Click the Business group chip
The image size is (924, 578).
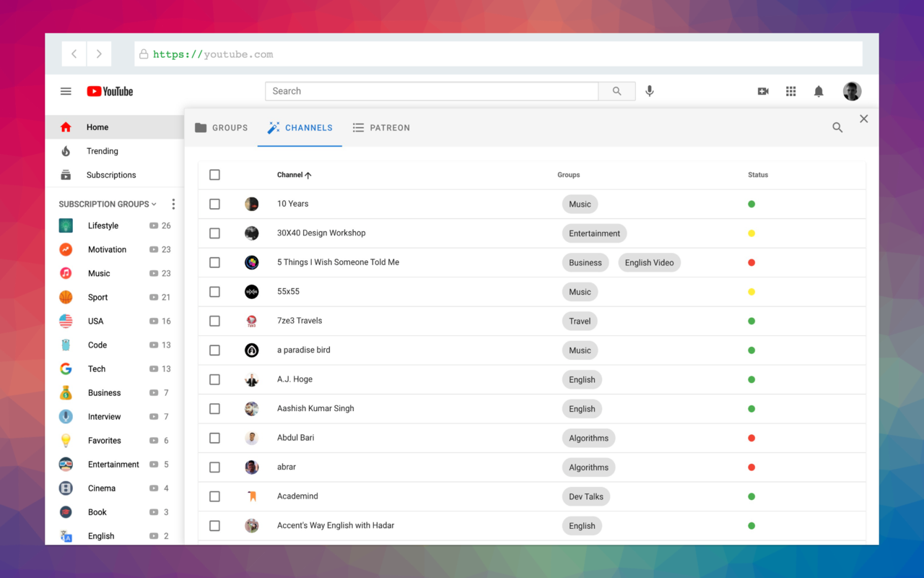[x=585, y=262]
